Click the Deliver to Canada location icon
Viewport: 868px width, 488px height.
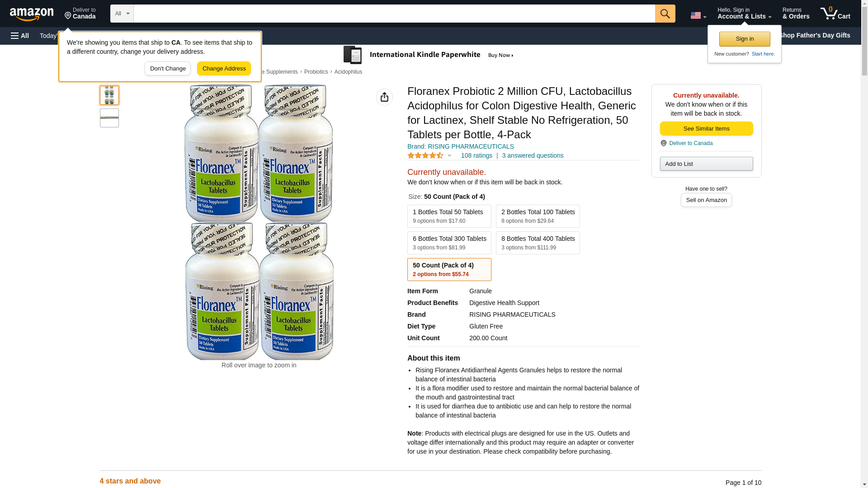coord(663,143)
